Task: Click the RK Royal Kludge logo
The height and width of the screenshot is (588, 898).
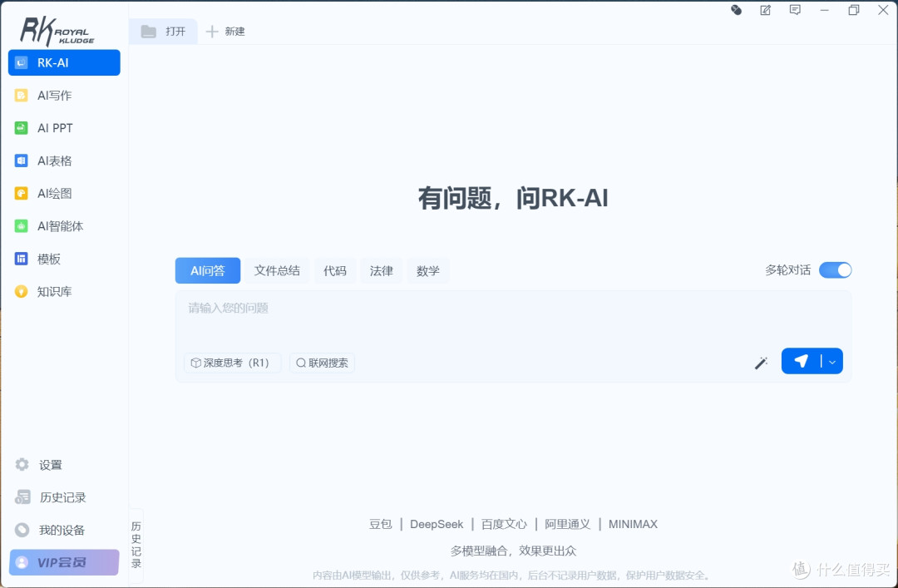Action: [x=57, y=31]
